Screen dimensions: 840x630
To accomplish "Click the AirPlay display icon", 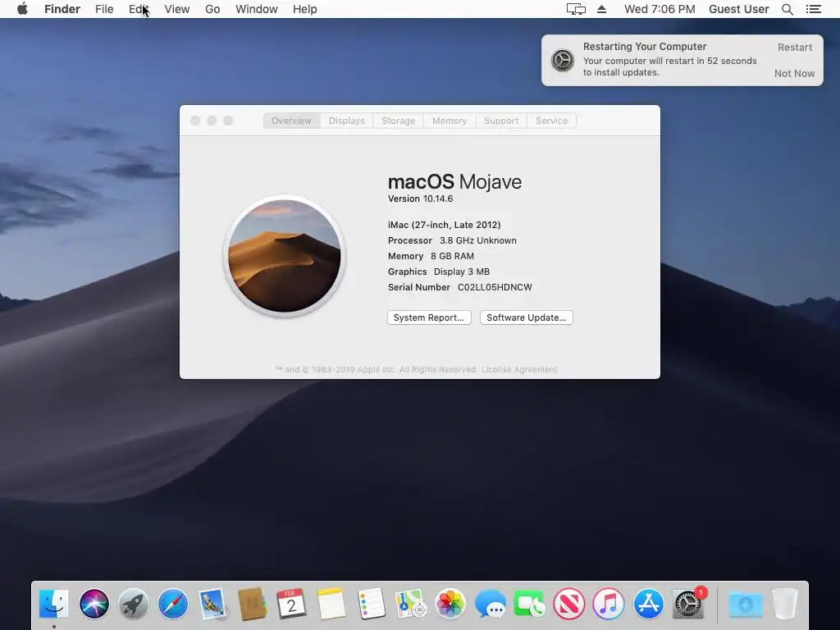I will tap(576, 9).
